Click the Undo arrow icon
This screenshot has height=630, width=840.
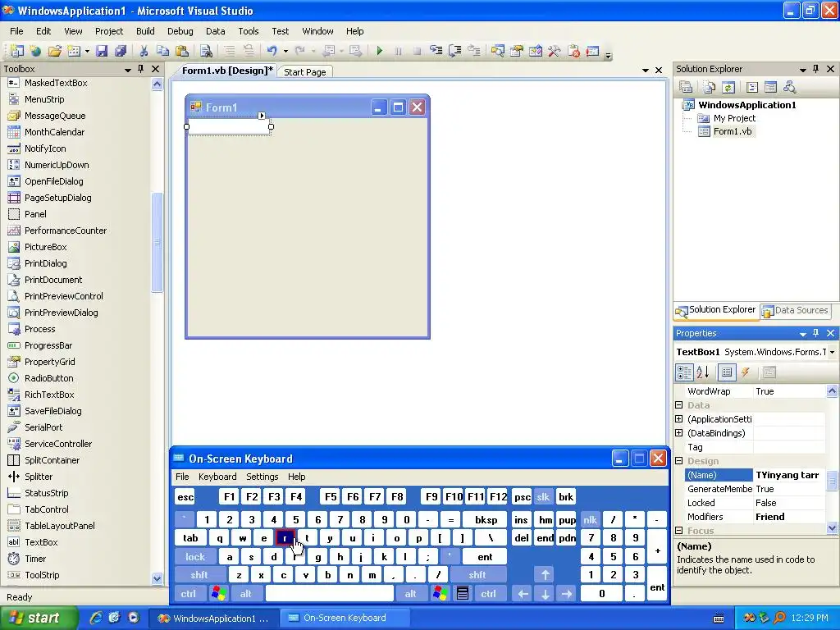[x=272, y=51]
